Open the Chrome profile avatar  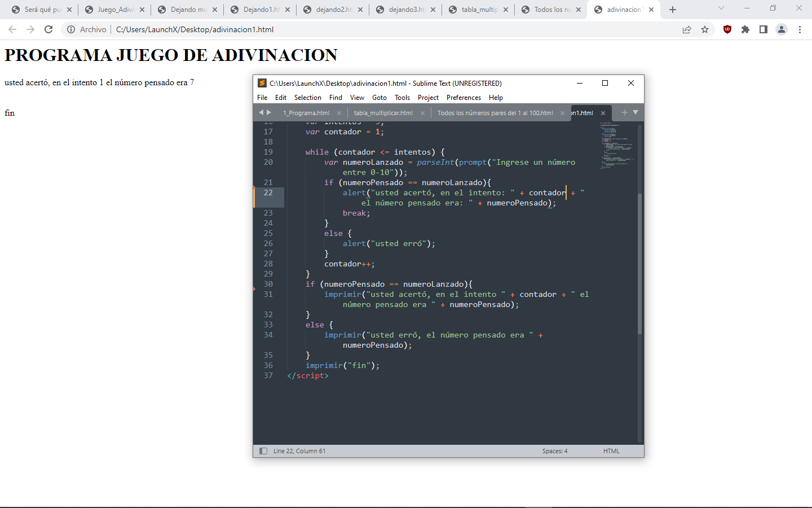(782, 29)
